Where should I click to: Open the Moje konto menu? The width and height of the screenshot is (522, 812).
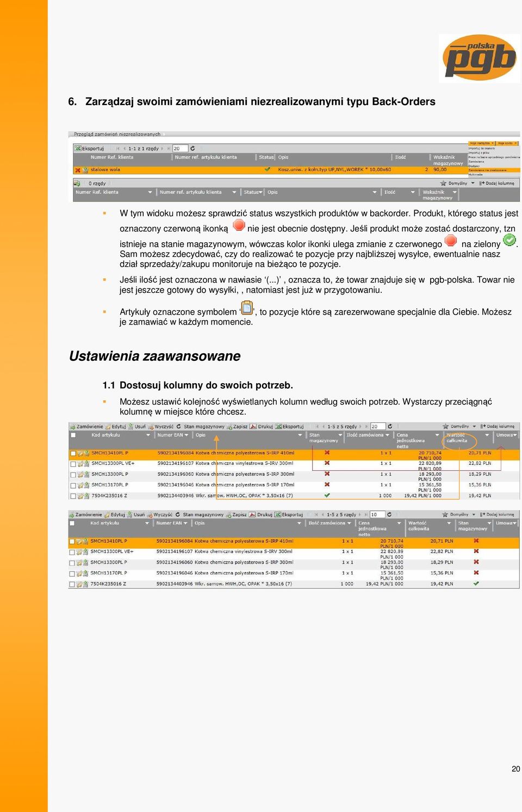(507, 144)
